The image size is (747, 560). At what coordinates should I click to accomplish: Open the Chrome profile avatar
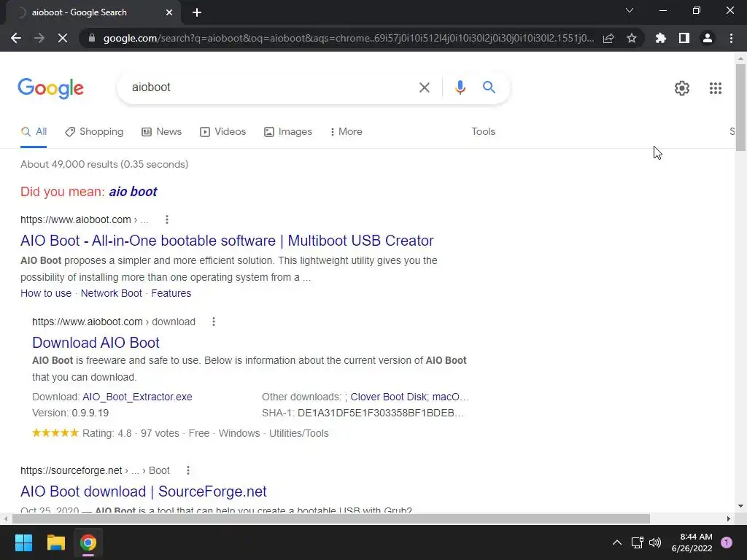[x=708, y=38]
